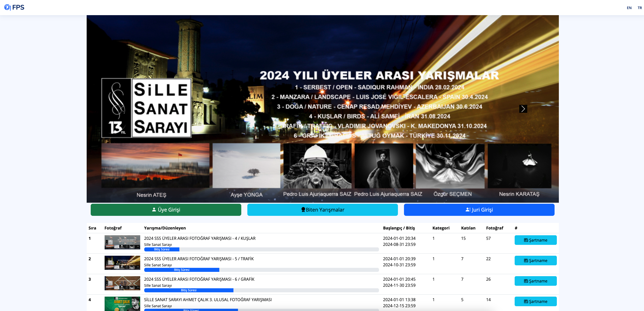Open Biten Yarışmalar finished contests
Viewport: 644px width, 311px height.
pos(322,210)
